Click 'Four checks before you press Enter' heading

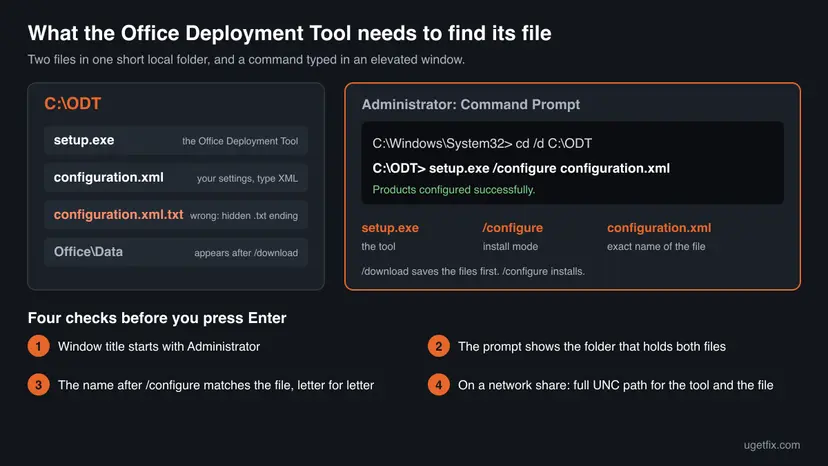pyautogui.click(x=157, y=318)
